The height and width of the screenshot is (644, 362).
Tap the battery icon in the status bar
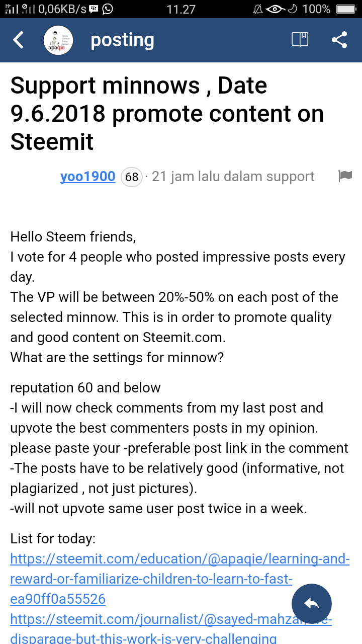[x=346, y=9]
